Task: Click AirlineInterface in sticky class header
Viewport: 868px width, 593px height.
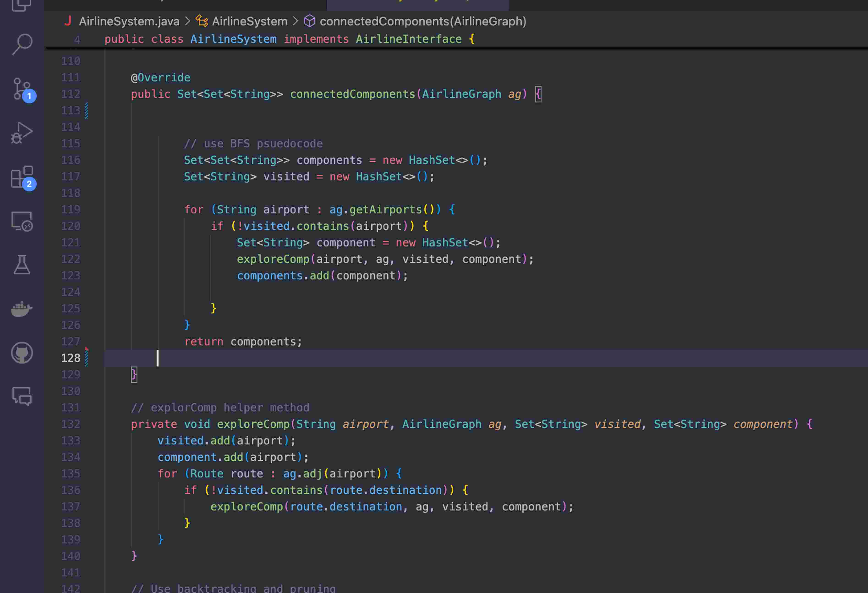Action: click(408, 39)
